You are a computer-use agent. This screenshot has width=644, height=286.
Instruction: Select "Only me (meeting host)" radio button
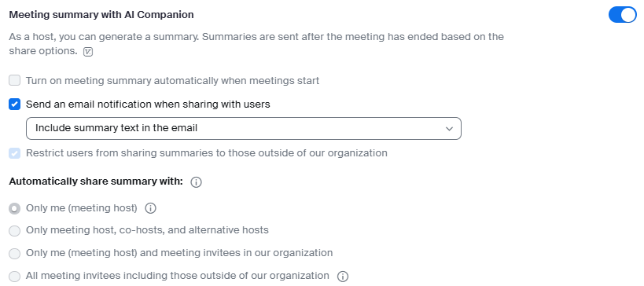coord(14,208)
